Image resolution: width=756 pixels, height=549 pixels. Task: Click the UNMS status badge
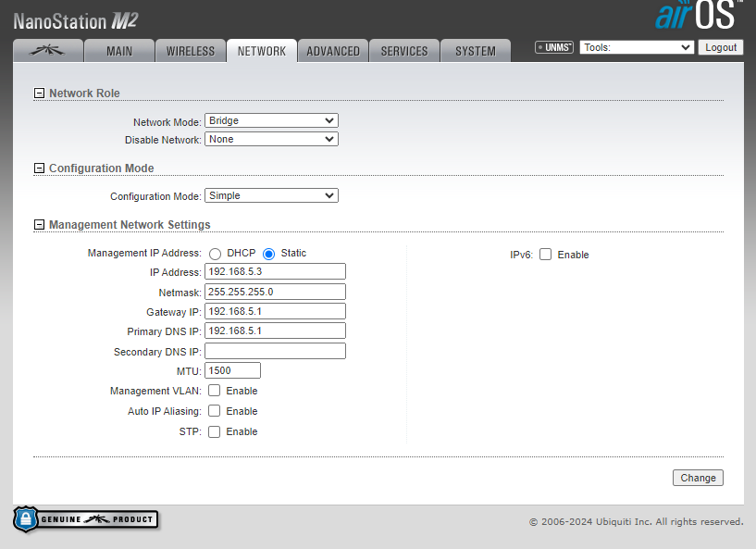[x=554, y=47]
